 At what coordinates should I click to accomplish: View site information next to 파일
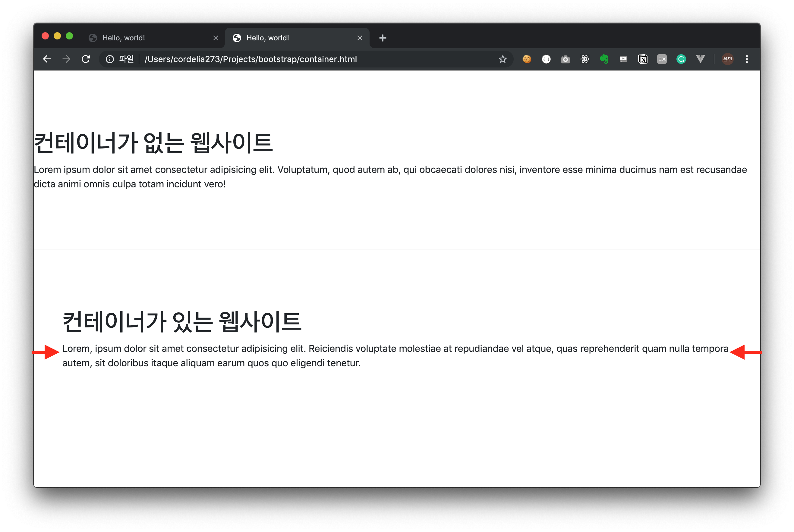click(x=110, y=59)
